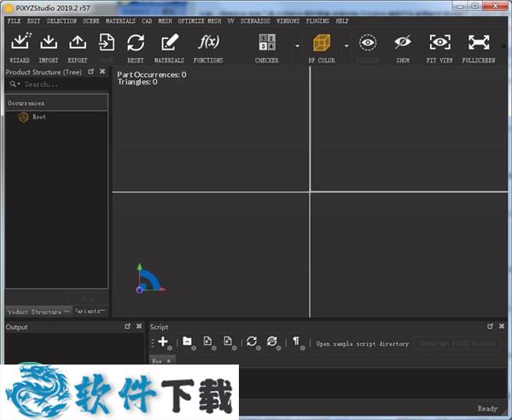512x420 pixels.
Task: Click Open sample script directory
Action: pyautogui.click(x=362, y=344)
